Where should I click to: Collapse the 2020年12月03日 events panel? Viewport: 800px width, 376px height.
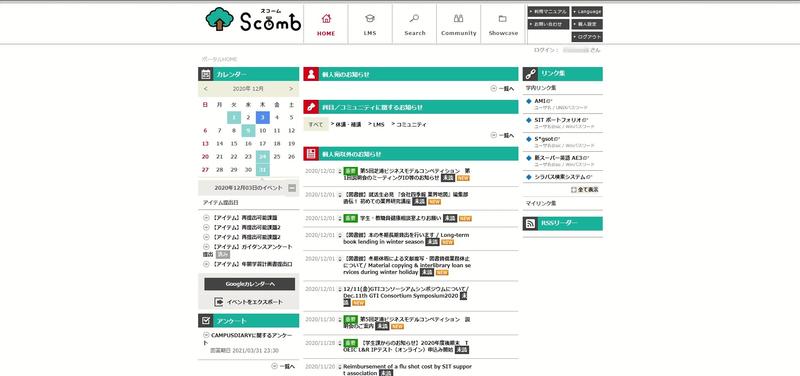tap(292, 188)
